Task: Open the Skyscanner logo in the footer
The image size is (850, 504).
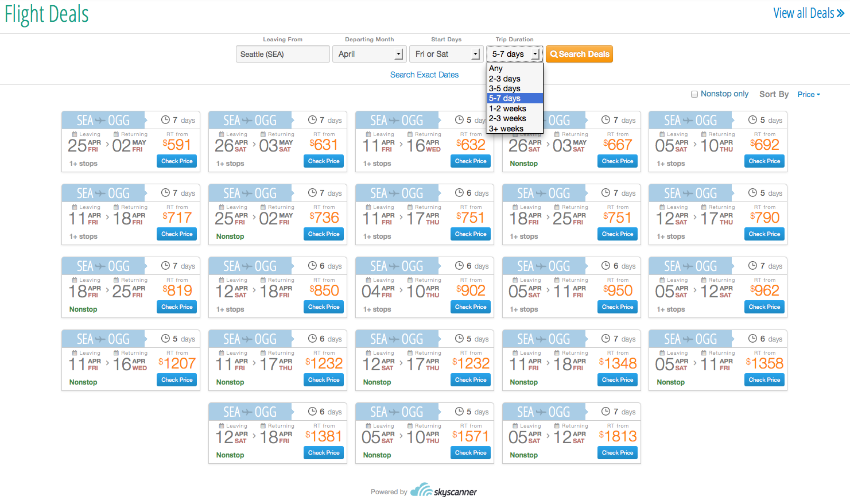Action: pyautogui.click(x=444, y=491)
